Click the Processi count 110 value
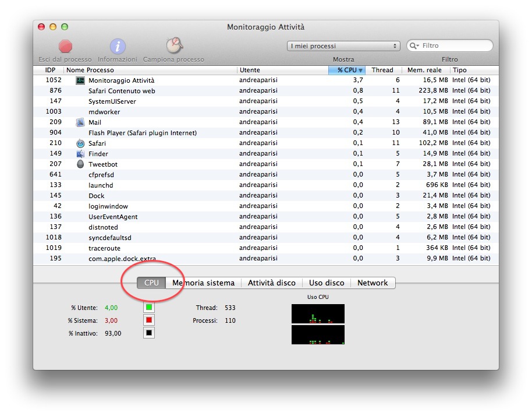Screen dimensions: 532x416 point(230,320)
